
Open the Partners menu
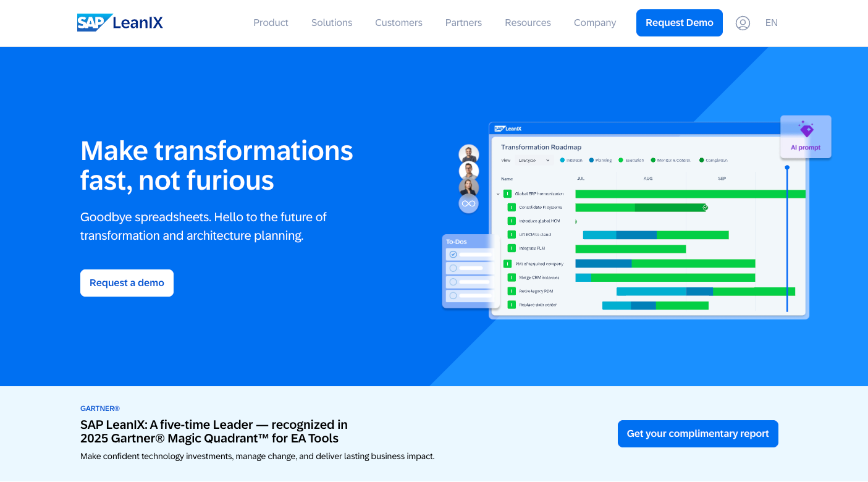[x=463, y=23]
